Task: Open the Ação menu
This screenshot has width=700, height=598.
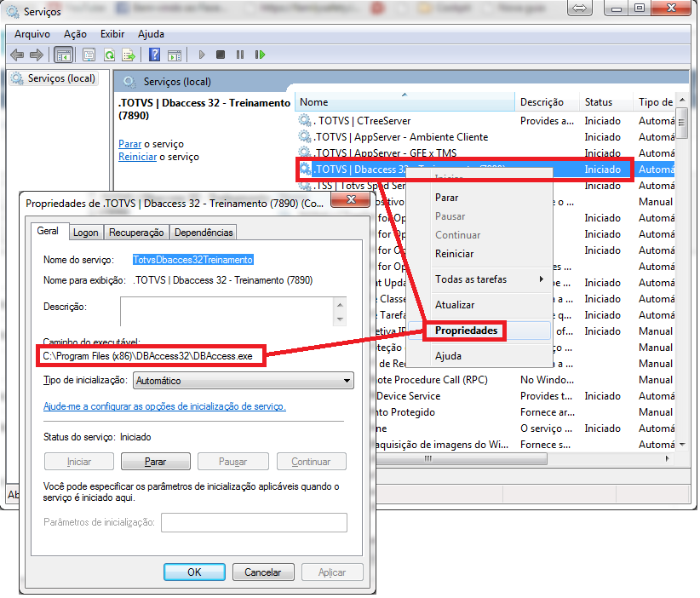Action: (x=75, y=34)
